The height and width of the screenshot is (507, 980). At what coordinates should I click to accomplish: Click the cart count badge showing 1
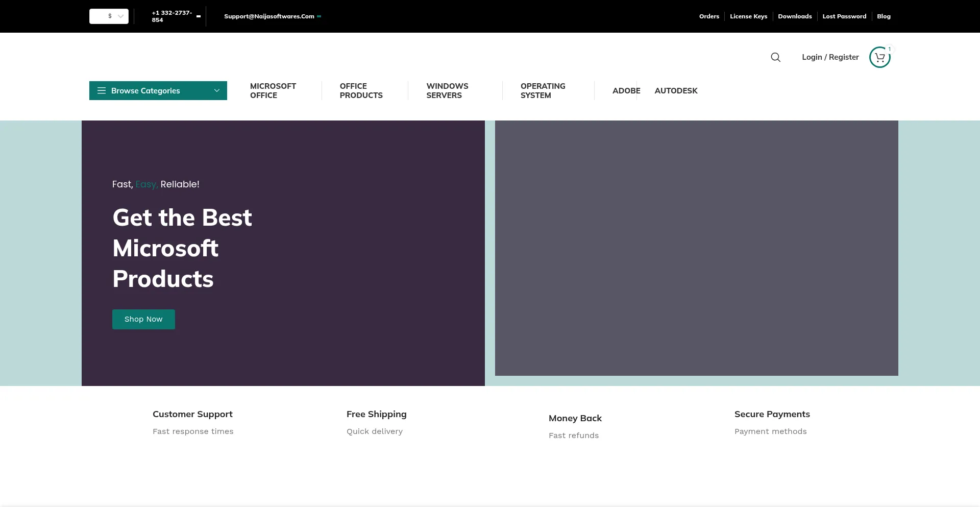(889, 49)
